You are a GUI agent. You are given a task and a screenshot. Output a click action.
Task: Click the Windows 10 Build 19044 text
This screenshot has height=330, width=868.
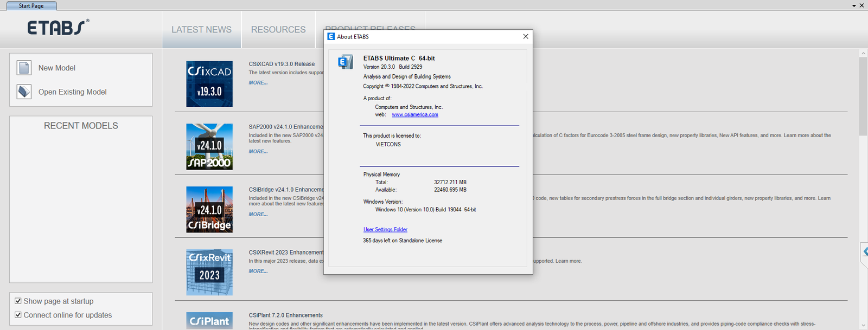click(x=426, y=209)
